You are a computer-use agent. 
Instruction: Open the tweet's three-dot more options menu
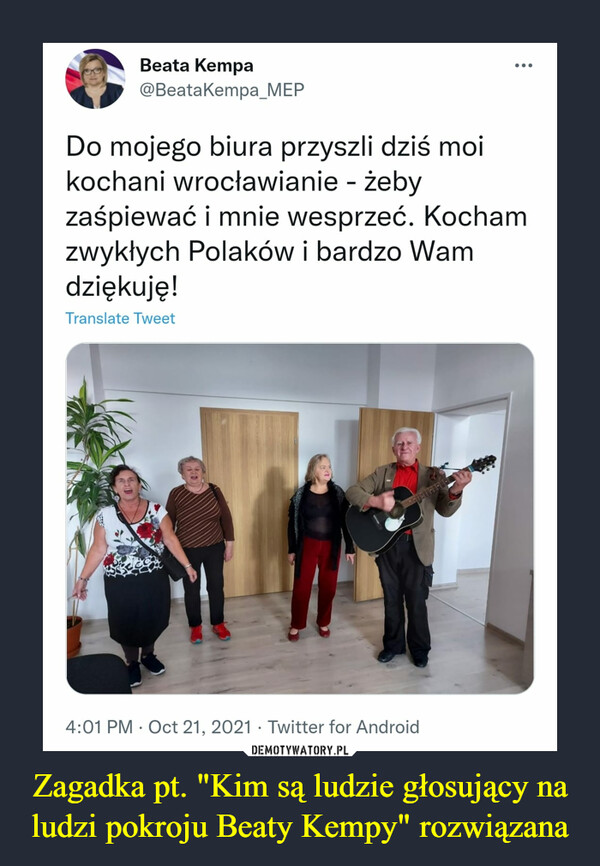coord(523,66)
